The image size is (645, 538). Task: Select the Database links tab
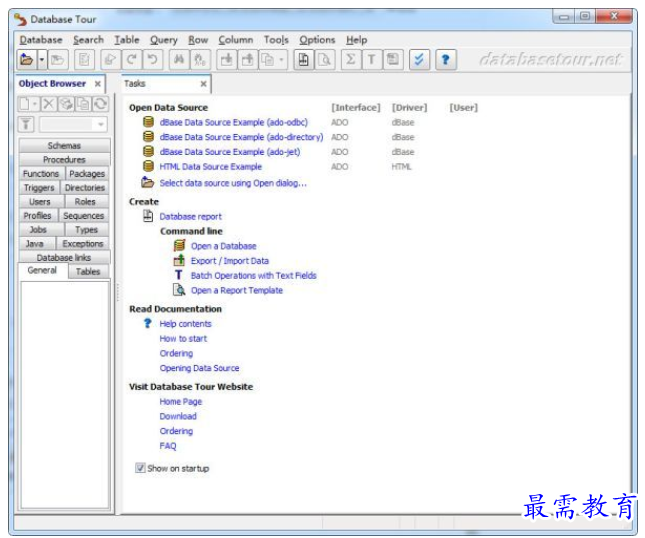(x=64, y=257)
